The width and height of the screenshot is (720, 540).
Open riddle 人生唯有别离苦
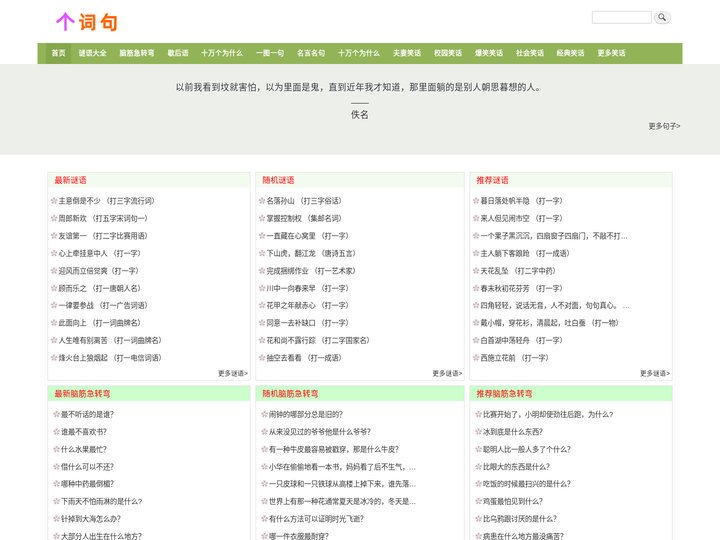[110, 340]
